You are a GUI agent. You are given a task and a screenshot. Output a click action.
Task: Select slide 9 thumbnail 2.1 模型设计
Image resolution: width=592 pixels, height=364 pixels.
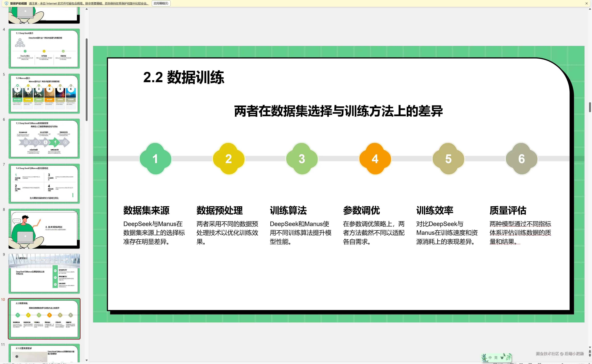point(44,274)
